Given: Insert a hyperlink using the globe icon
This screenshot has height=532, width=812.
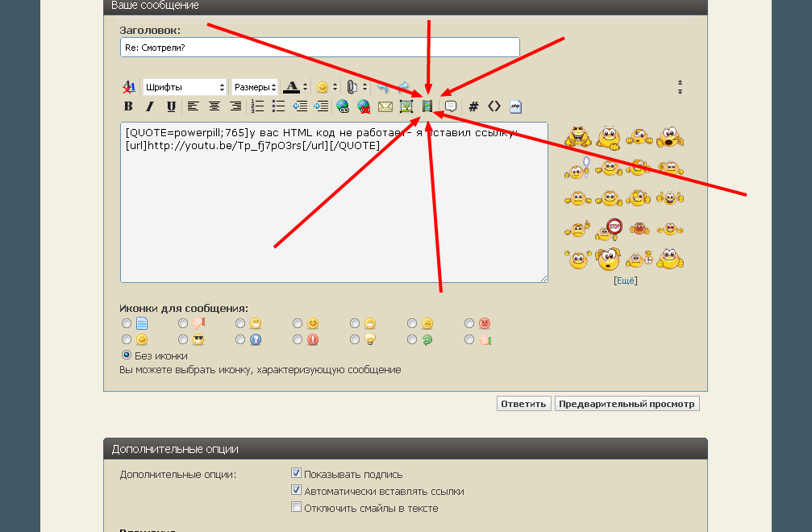Looking at the screenshot, I should click(343, 106).
